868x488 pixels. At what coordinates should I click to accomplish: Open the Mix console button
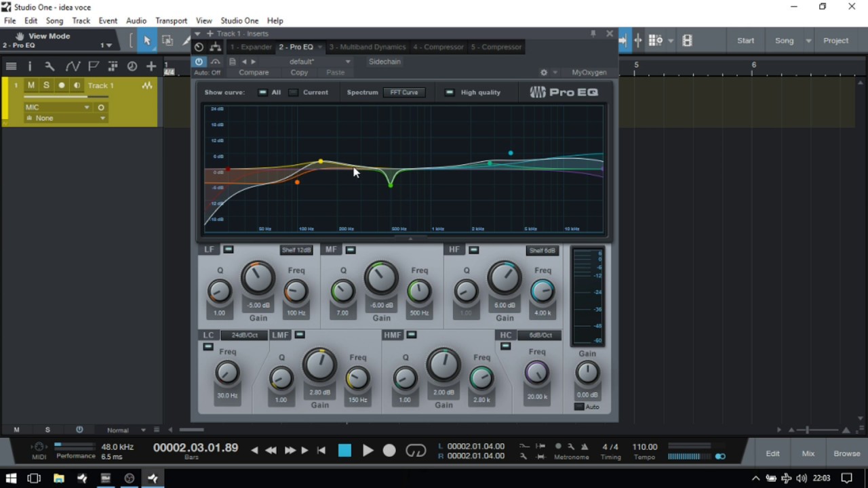pyautogui.click(x=808, y=453)
